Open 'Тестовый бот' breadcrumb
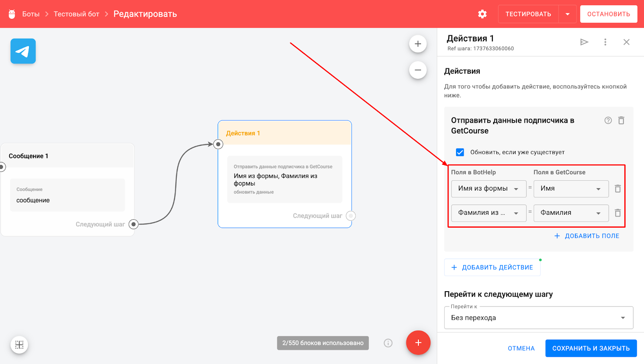Image resolution: width=644 pixels, height=364 pixels. (x=76, y=14)
